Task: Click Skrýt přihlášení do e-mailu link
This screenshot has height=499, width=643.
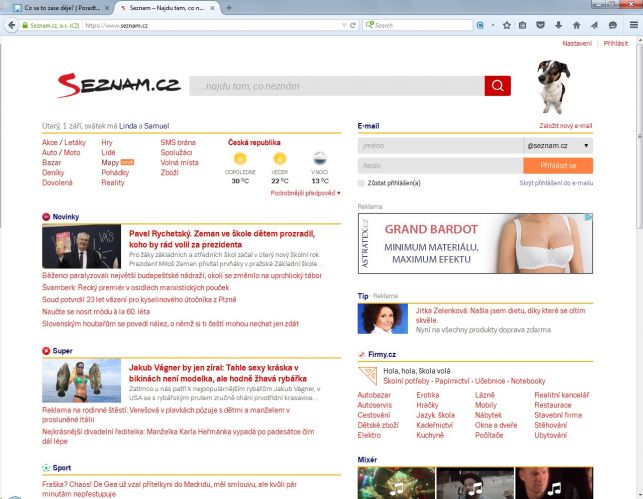Action: (x=556, y=183)
